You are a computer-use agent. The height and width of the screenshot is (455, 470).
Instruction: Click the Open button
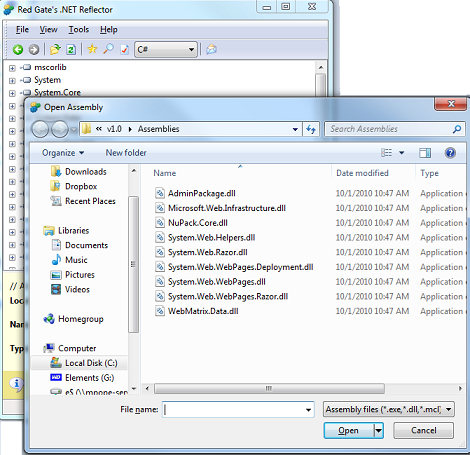[x=349, y=431]
